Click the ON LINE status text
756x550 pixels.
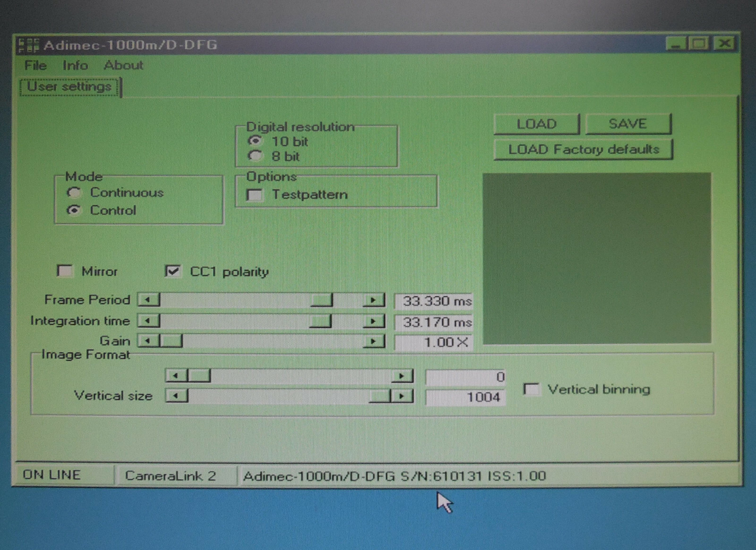(52, 474)
